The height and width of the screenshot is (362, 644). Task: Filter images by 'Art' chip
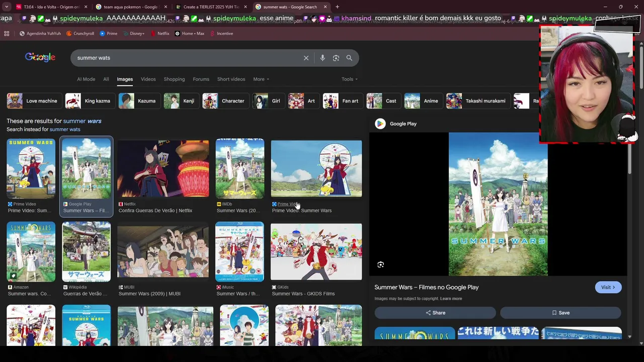point(303,101)
